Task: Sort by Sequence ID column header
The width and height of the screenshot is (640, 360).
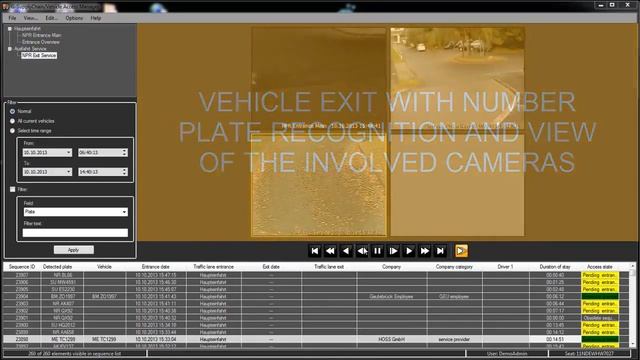Action: [22, 267]
